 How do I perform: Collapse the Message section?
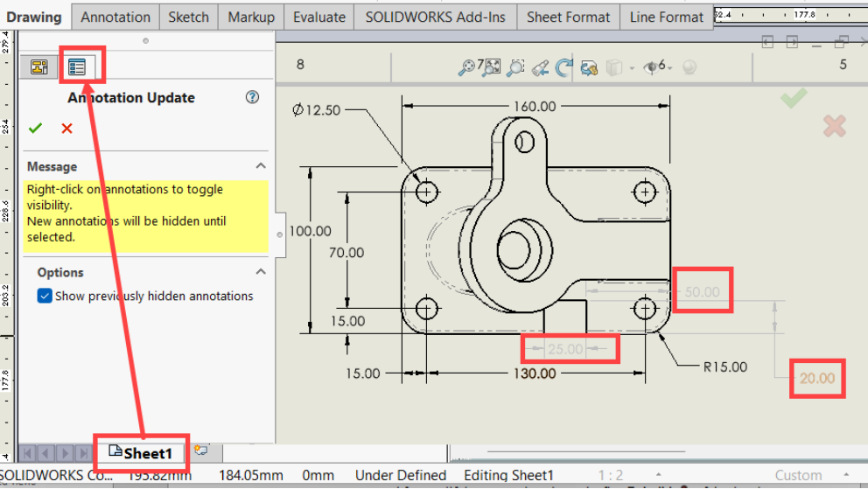tap(260, 166)
